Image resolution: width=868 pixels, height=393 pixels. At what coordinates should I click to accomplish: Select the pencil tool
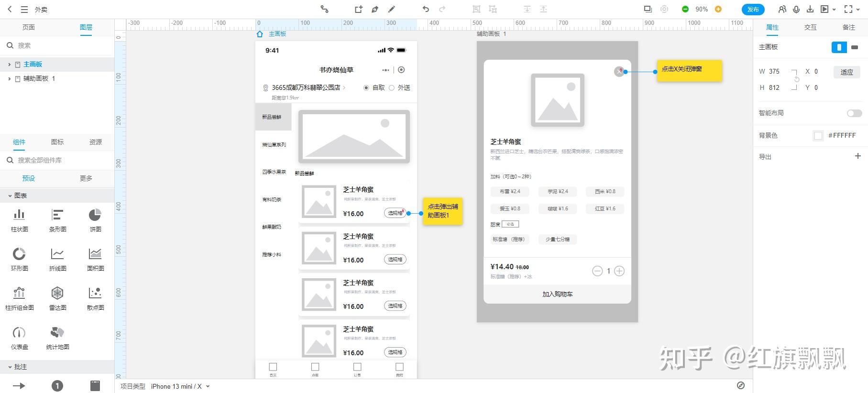[x=392, y=9]
